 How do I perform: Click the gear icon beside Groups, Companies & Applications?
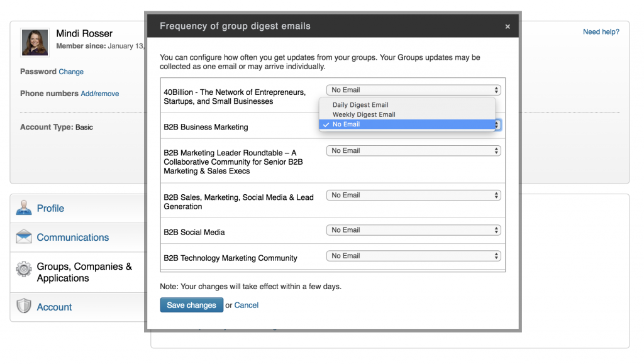24,267
